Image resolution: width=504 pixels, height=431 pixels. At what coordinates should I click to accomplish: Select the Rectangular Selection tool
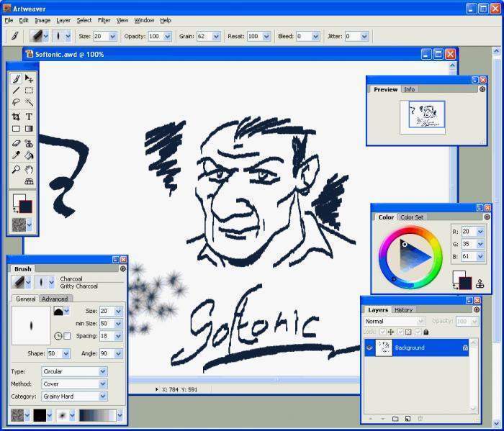point(29,90)
